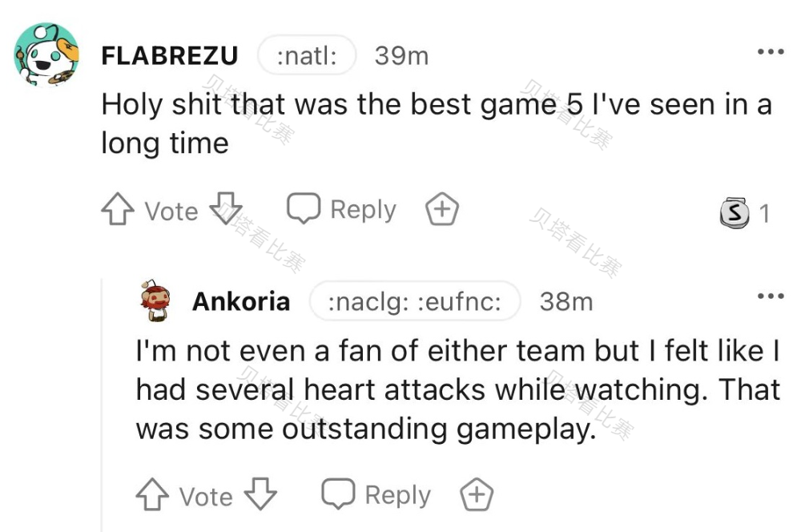Reply to FLABREZU's comment
801x532 pixels.
(x=342, y=209)
